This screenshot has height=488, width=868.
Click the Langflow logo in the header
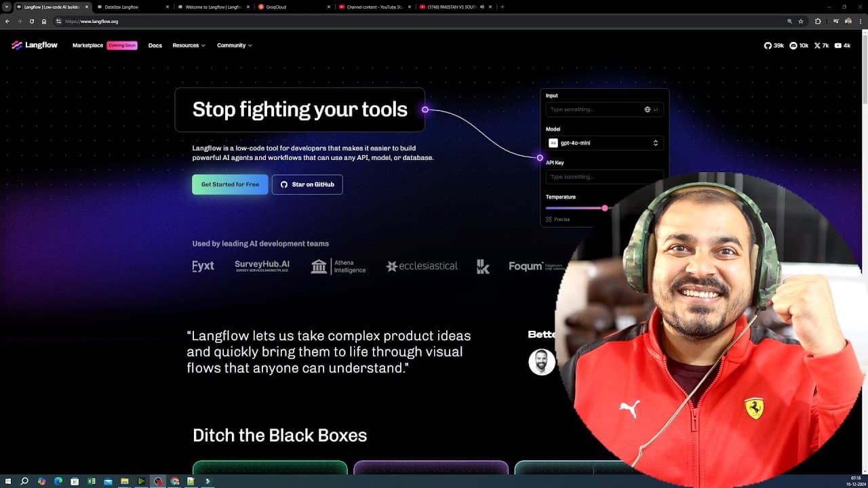(x=35, y=45)
